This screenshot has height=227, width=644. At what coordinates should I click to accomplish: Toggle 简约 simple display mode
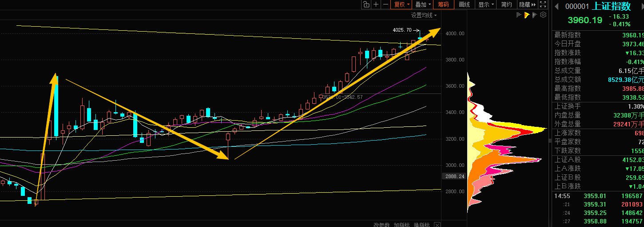[506, 4]
